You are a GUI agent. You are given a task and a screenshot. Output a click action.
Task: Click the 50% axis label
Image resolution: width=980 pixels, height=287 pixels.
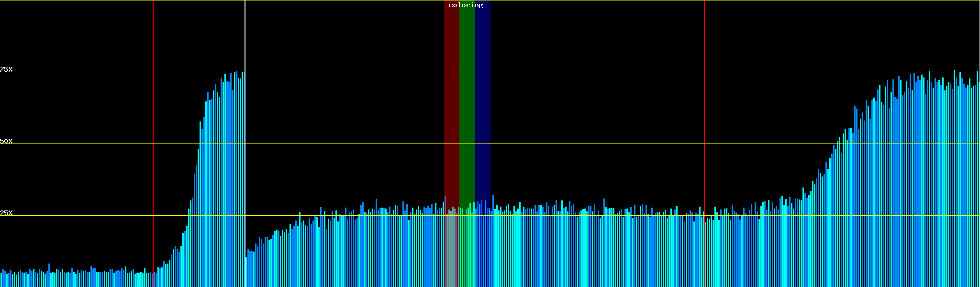6,141
